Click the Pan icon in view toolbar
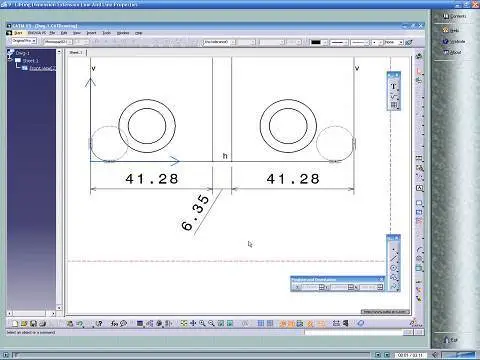Viewport: 480px width, 360px height. [x=193, y=323]
